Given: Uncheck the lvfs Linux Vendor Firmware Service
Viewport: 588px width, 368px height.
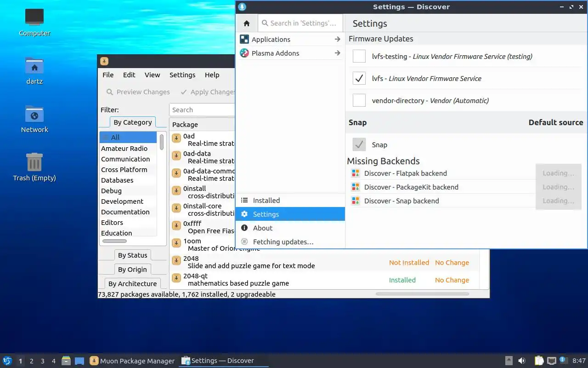Looking at the screenshot, I should (359, 78).
